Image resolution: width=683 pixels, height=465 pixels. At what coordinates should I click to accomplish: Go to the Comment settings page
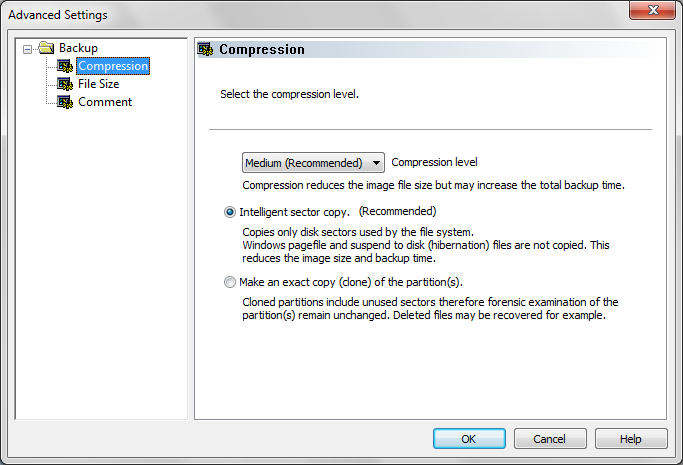[x=105, y=102]
